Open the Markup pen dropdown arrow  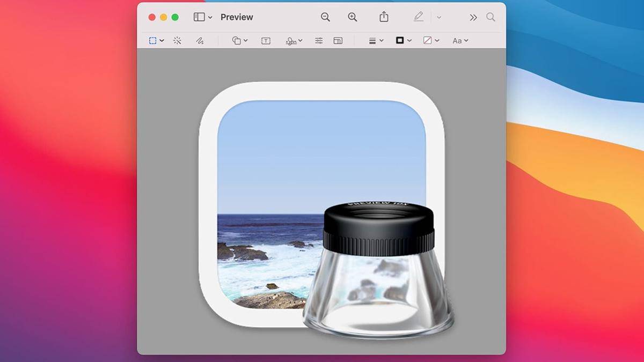click(439, 17)
